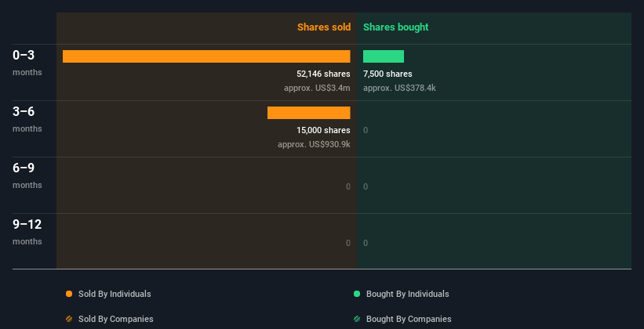Click the orange 3–6 months shares sold bar
Image resolution: width=644 pixels, height=329 pixels.
click(308, 113)
